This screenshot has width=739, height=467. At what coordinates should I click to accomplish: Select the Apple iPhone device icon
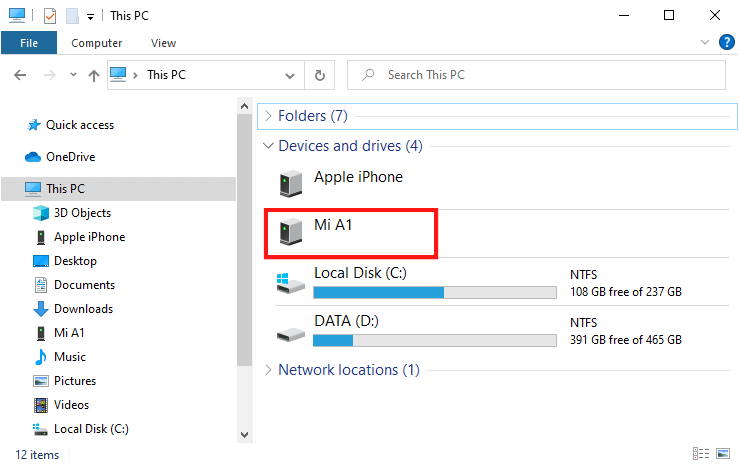[291, 183]
